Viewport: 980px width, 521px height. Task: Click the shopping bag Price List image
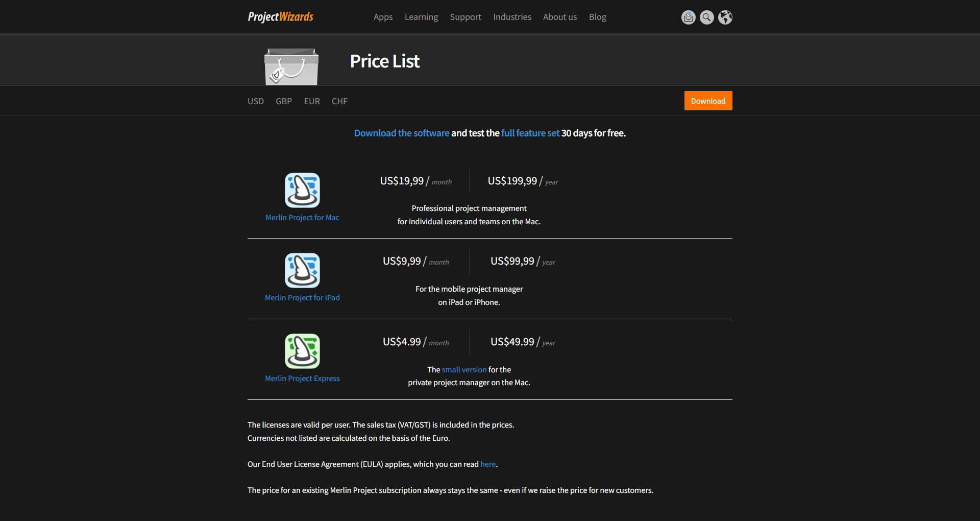click(291, 67)
